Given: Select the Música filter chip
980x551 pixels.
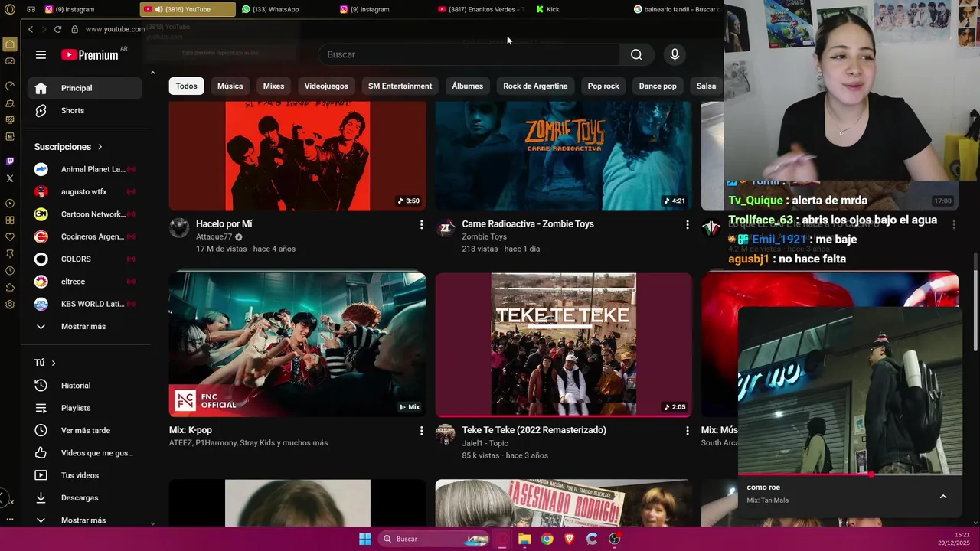Looking at the screenshot, I should (x=230, y=86).
